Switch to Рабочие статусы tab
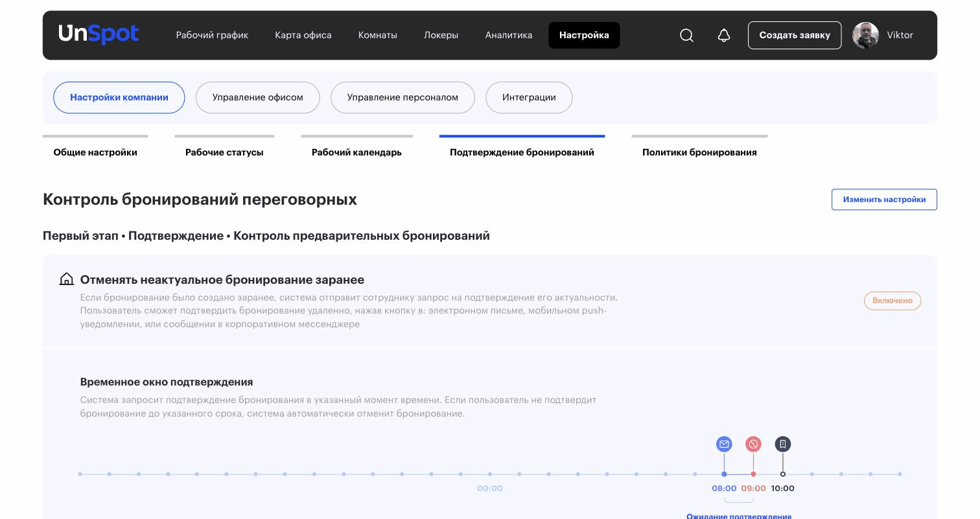This screenshot has height=519, width=980. pos(224,147)
